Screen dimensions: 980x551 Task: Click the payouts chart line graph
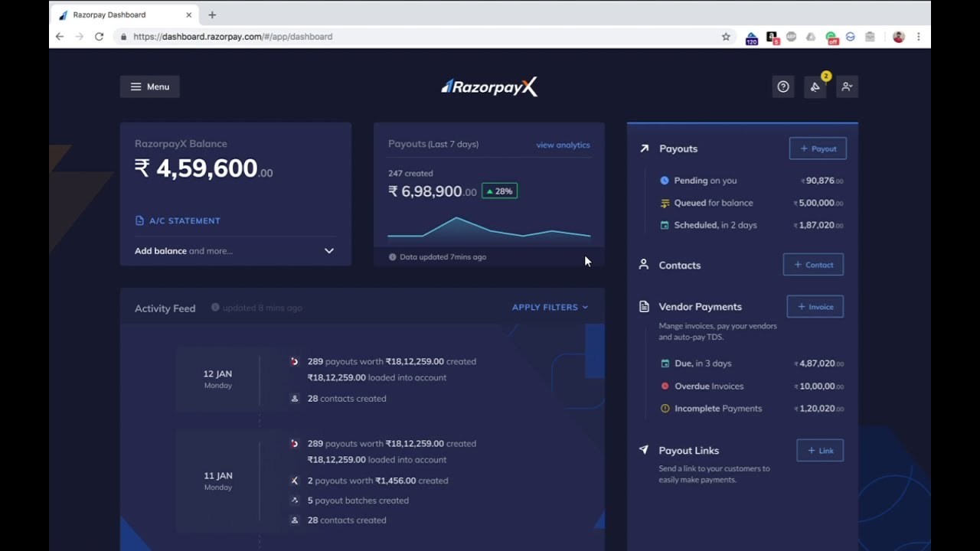[489, 229]
